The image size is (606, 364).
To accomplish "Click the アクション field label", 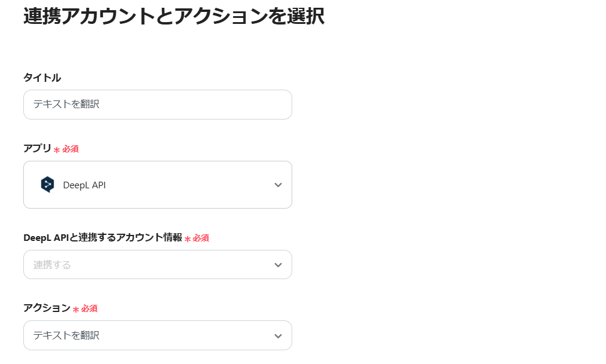I will click(47, 308).
